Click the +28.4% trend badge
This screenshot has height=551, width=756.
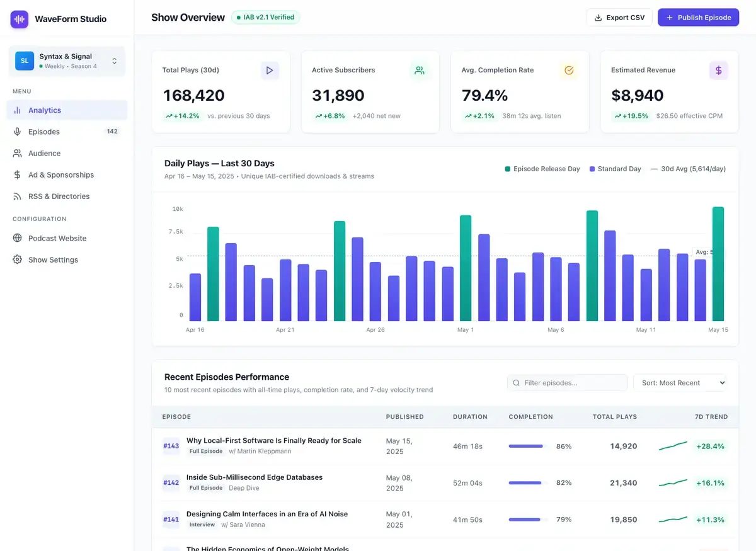click(710, 446)
